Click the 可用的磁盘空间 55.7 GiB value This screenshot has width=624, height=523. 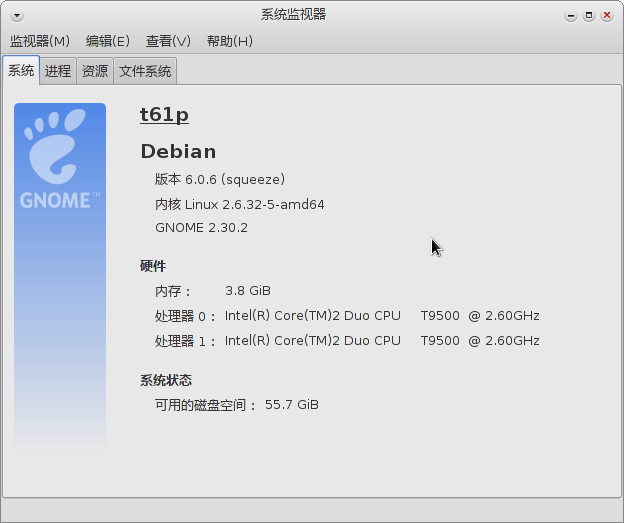click(x=292, y=405)
